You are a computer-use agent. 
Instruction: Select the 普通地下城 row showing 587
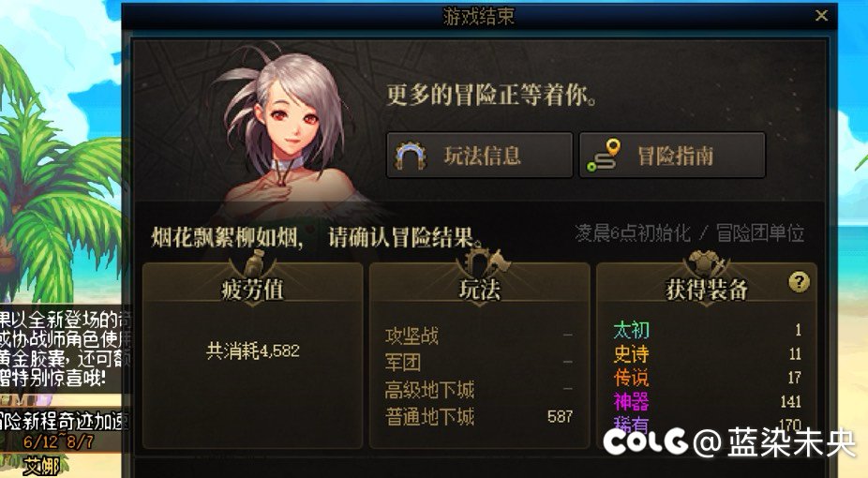(479, 416)
